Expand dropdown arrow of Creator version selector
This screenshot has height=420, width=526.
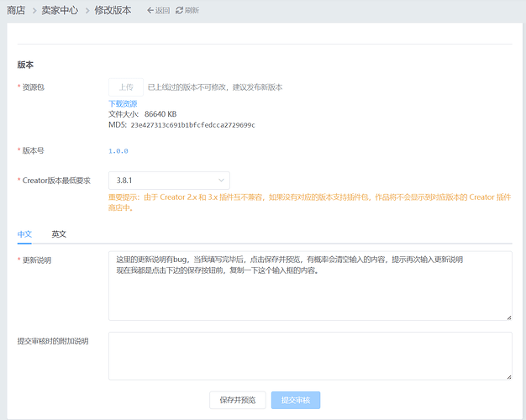point(221,181)
